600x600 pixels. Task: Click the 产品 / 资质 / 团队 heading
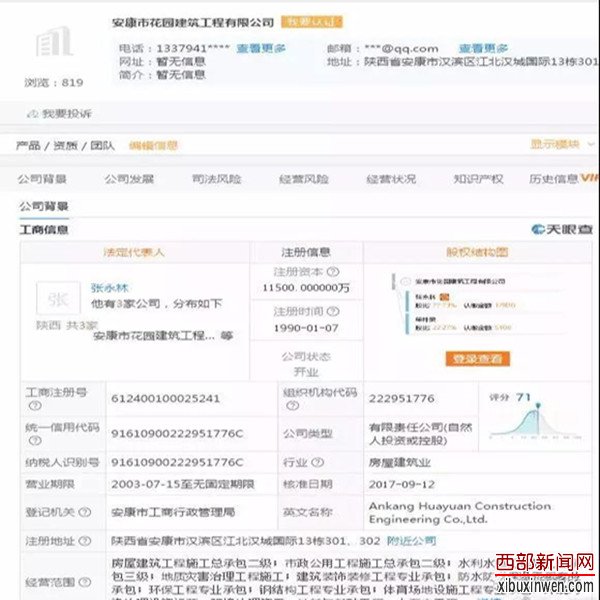65,145
